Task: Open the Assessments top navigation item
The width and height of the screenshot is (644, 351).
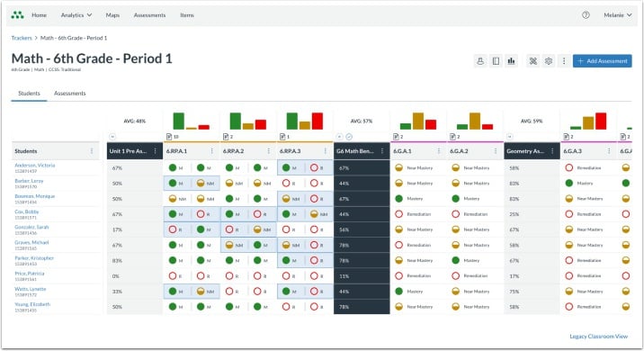Action: tap(149, 14)
